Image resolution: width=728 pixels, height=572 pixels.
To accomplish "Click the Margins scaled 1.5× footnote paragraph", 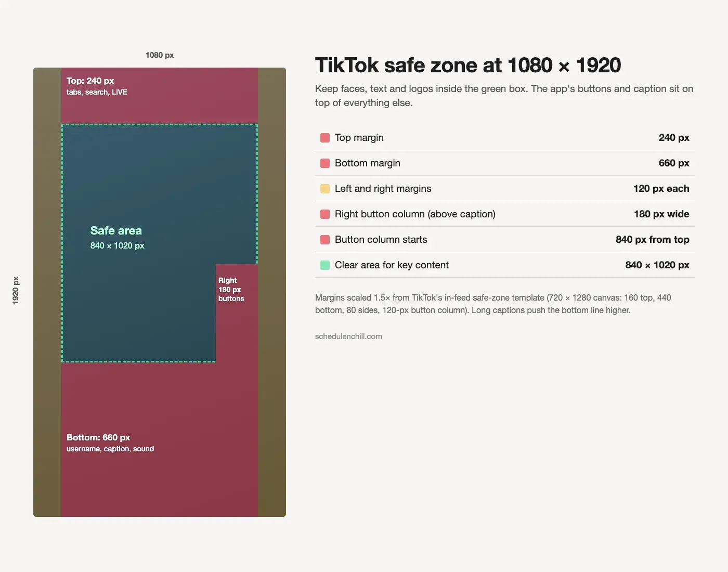I will 493,304.
